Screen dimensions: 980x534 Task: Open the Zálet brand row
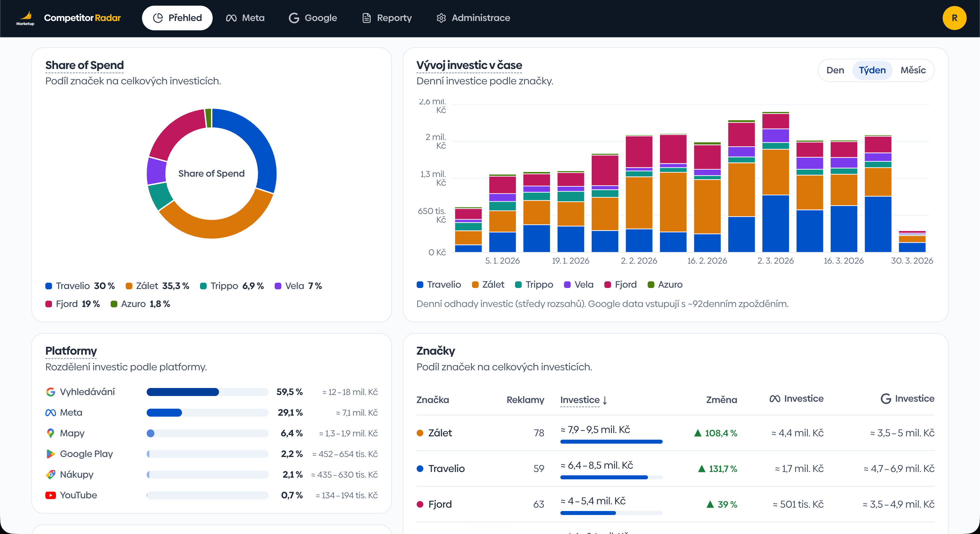coord(675,433)
